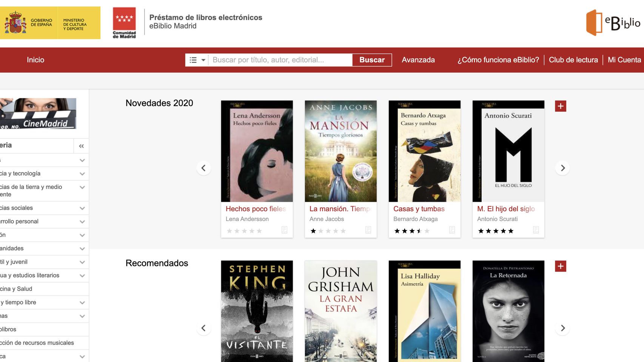Focus the search input field

280,60
